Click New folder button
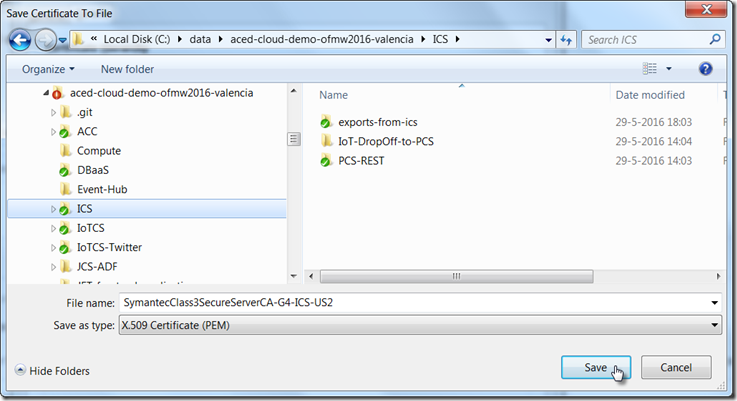This screenshot has height=401, width=737. click(127, 69)
